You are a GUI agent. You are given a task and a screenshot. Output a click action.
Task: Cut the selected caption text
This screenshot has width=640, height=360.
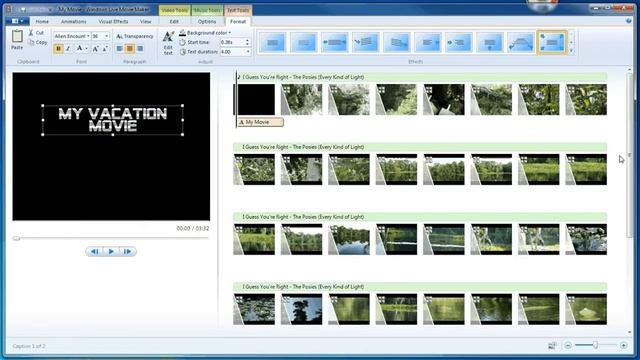click(36, 33)
